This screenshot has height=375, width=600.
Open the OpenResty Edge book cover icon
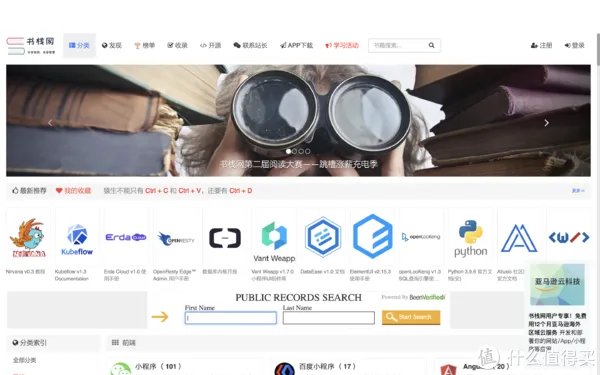coord(176,239)
